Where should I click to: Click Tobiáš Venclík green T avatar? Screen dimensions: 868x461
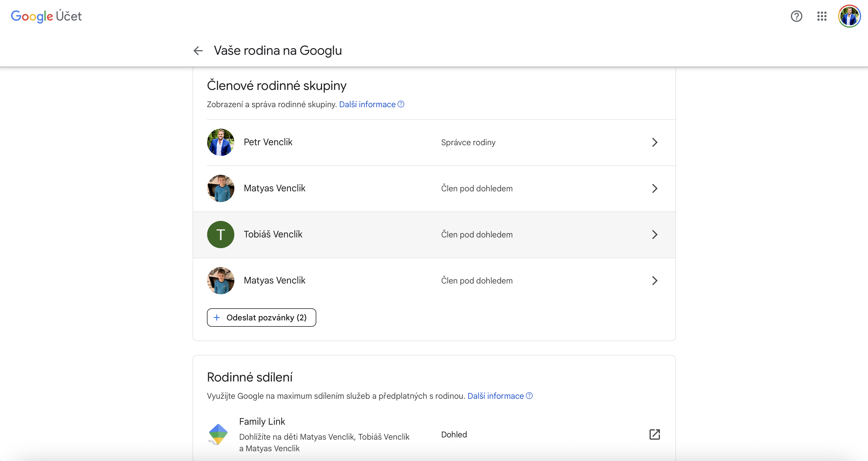click(x=221, y=234)
